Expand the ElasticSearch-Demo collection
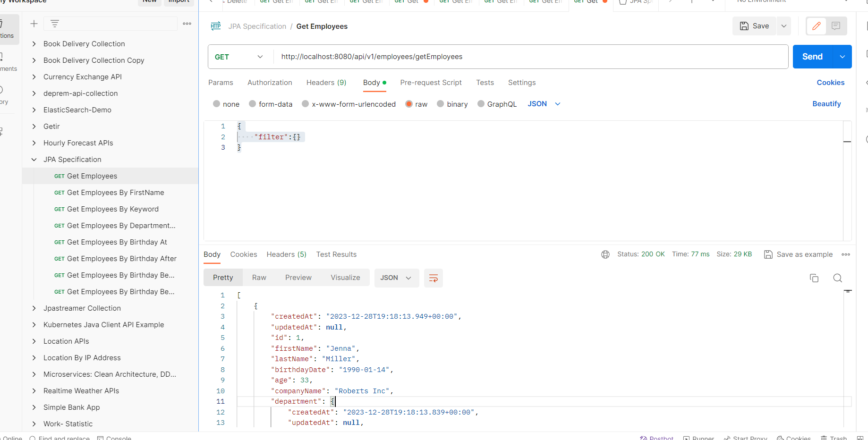This screenshot has height=440, width=868. (x=34, y=110)
